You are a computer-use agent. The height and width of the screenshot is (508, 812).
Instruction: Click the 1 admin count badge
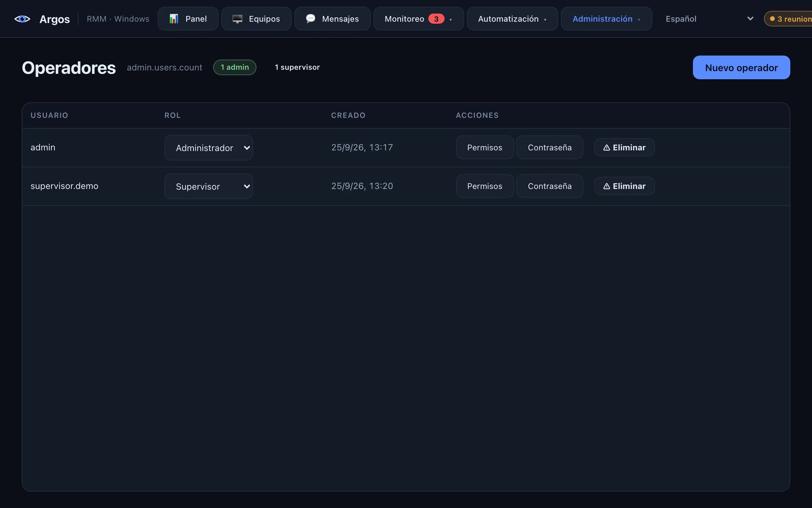pyautogui.click(x=235, y=67)
